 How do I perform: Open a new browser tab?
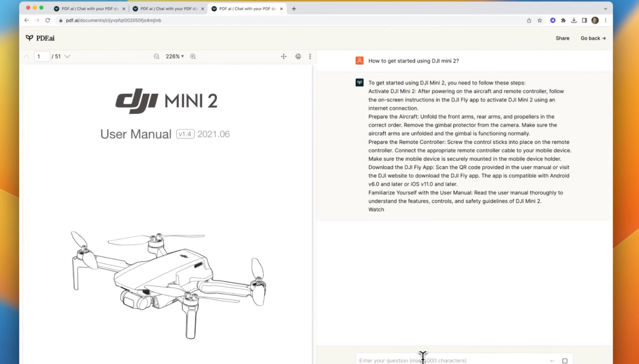pyautogui.click(x=293, y=9)
